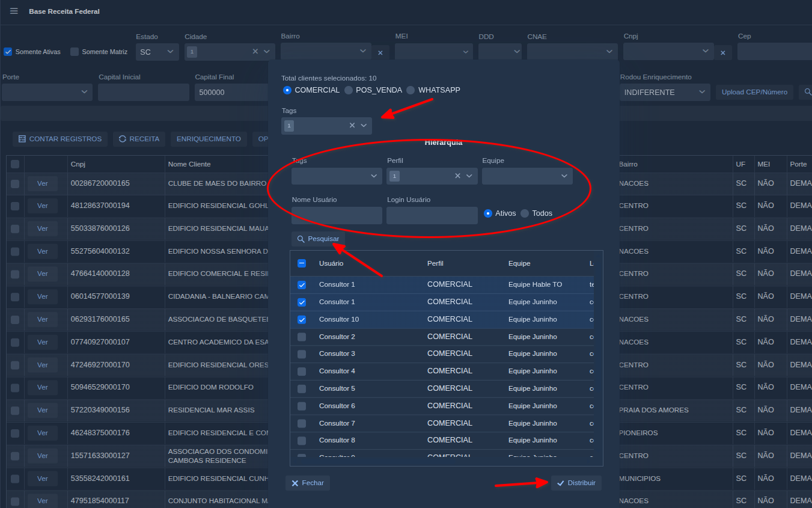Open the DDD dropdown

click(x=500, y=52)
